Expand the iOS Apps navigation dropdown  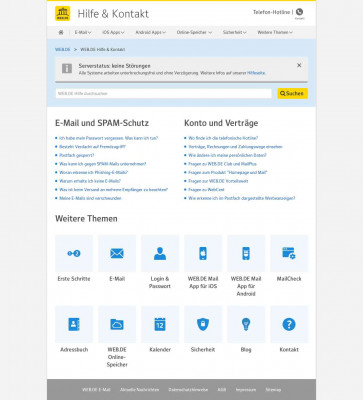tap(113, 32)
